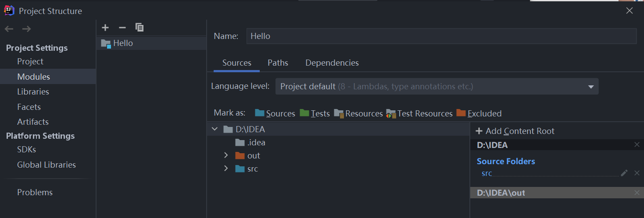Click Add Content Root

click(x=515, y=131)
